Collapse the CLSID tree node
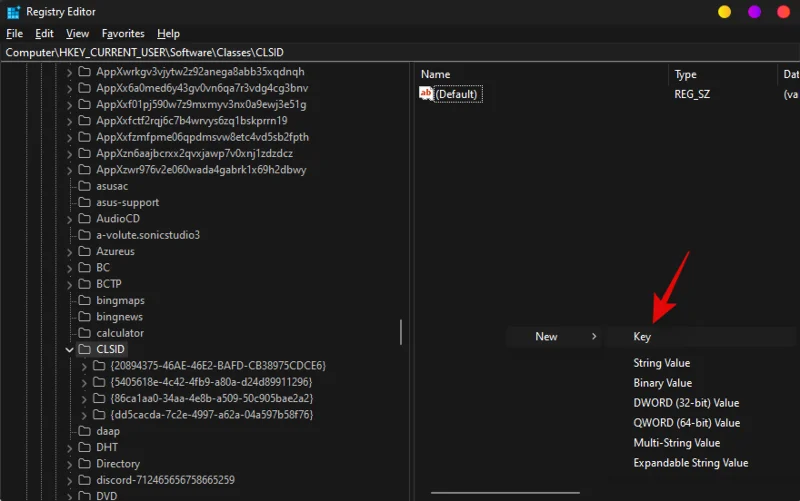800x501 pixels. coord(69,350)
